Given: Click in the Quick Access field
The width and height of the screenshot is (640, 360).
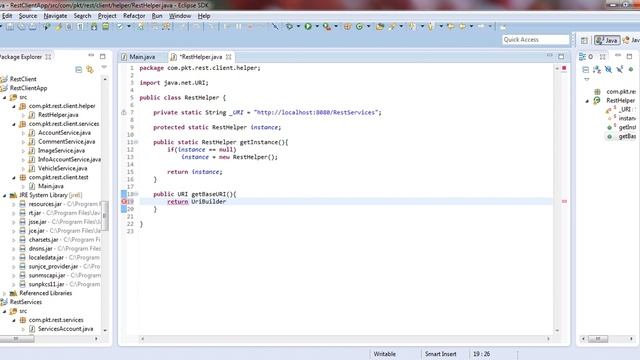Looking at the screenshot, I should [x=535, y=40].
